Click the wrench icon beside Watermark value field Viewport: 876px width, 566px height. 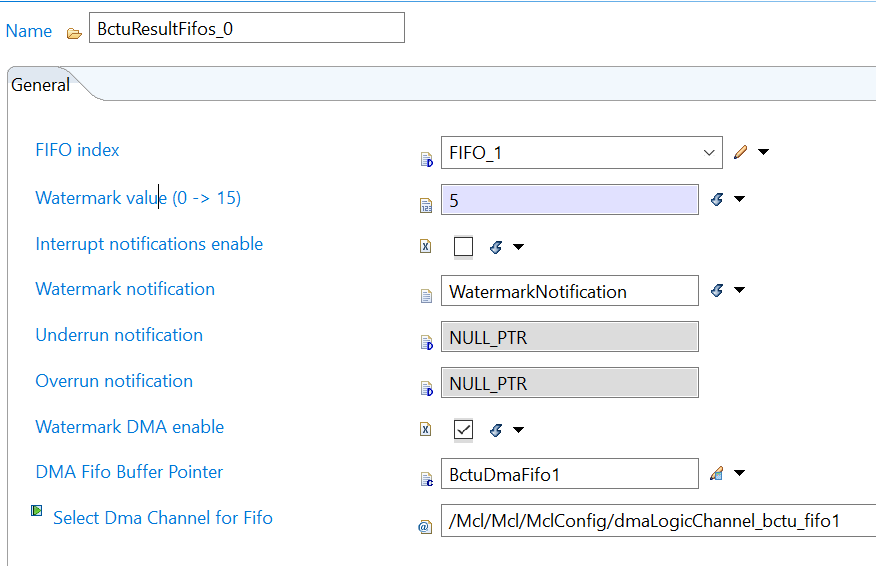coord(716,199)
